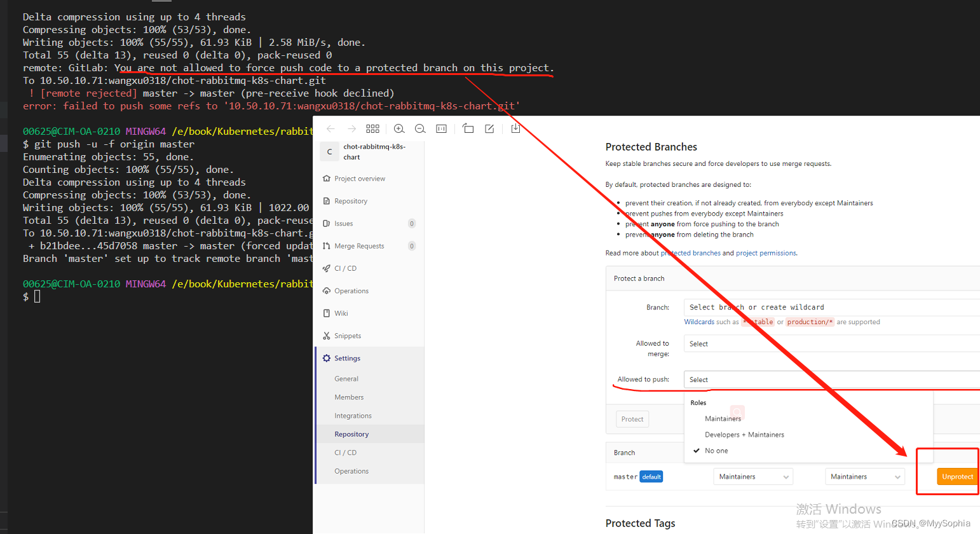Open master's second Maintainers dropdown
980x534 pixels.
click(864, 477)
